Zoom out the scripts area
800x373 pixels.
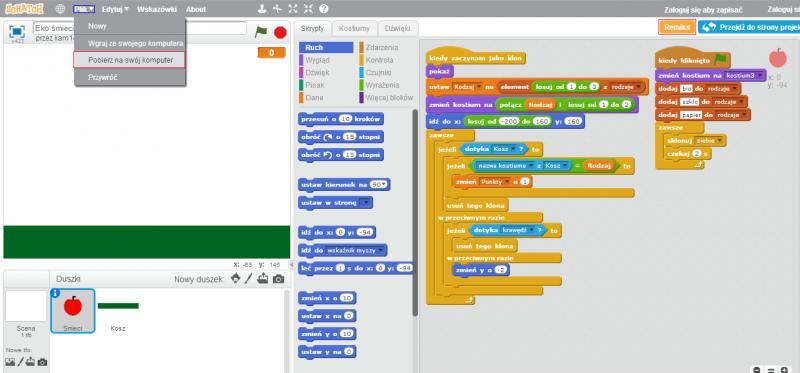[757, 369]
